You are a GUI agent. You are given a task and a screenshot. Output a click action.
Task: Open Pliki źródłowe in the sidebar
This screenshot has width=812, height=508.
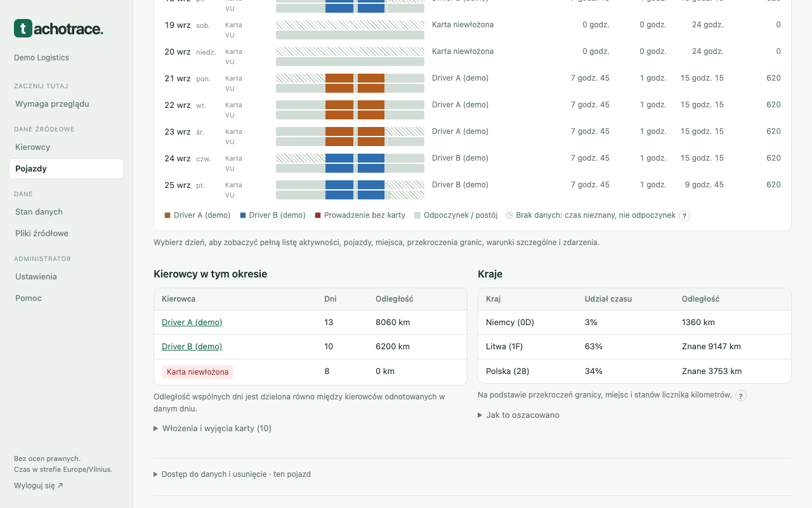66,234
